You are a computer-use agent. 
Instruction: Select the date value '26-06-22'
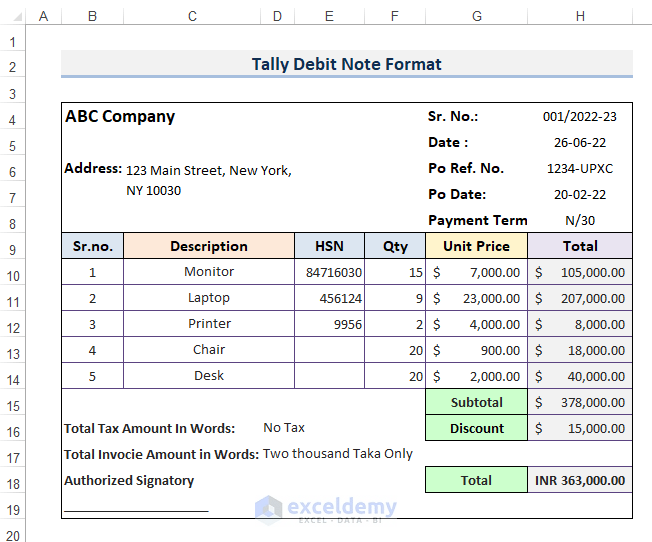point(580,143)
